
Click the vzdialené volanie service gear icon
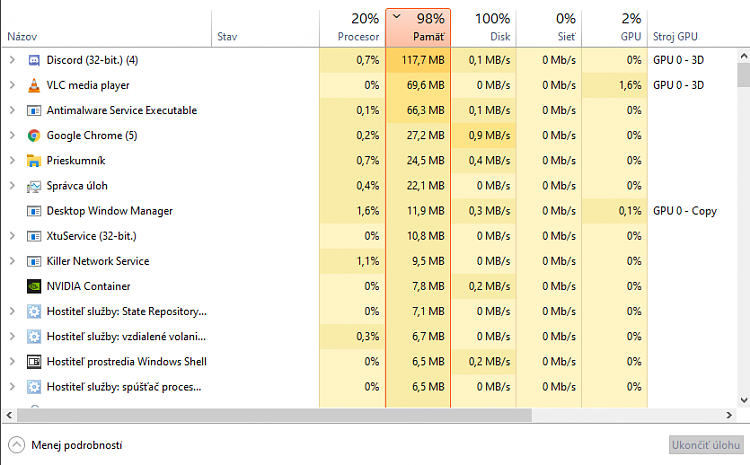pyautogui.click(x=34, y=337)
